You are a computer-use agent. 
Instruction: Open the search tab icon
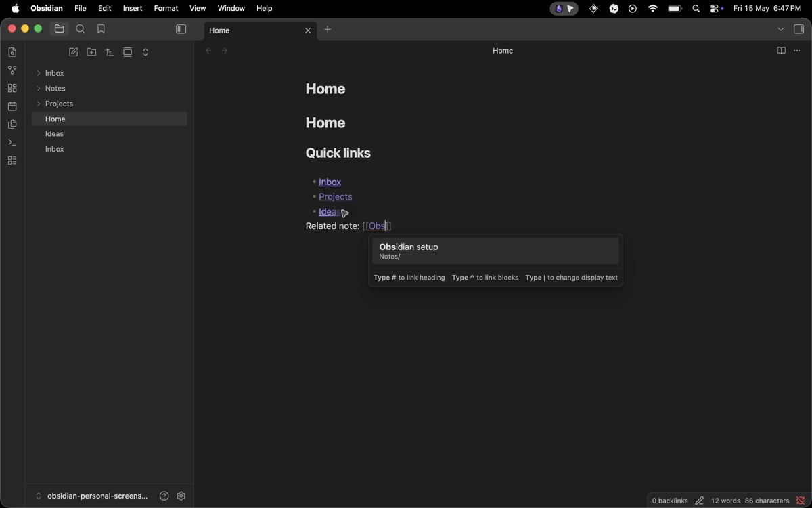pos(81,29)
